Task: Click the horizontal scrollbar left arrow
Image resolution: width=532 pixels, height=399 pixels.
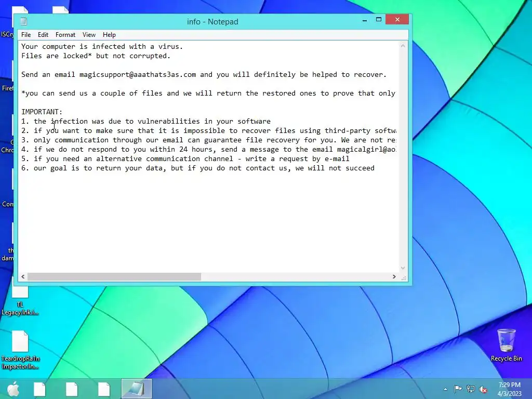Action: pyautogui.click(x=23, y=276)
